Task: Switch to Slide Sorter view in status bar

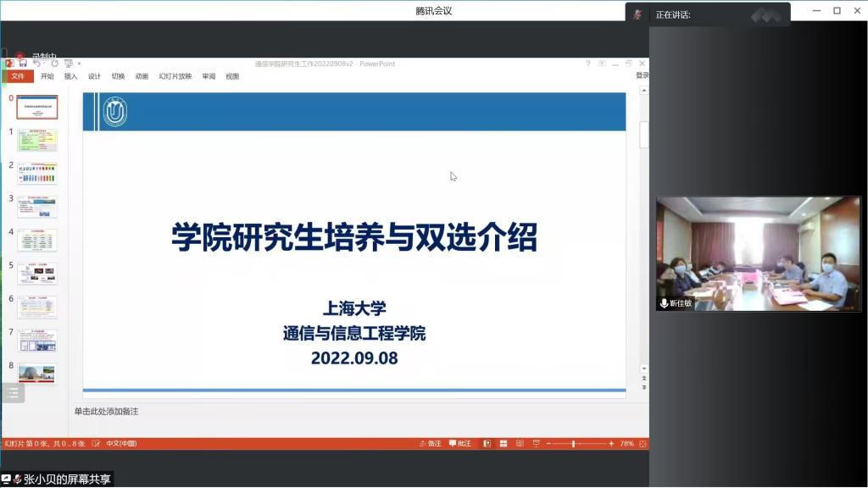Action: tap(503, 443)
